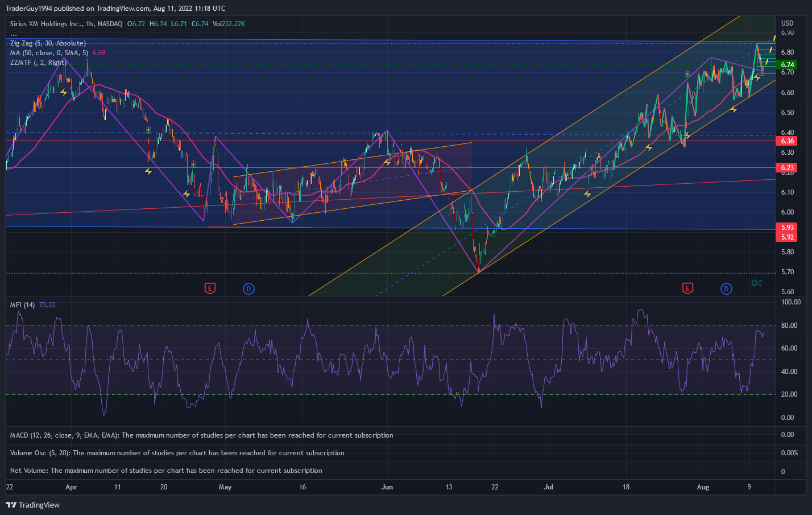Click the dividend D marker in August
Screen dimensions: 812x515
point(726,289)
